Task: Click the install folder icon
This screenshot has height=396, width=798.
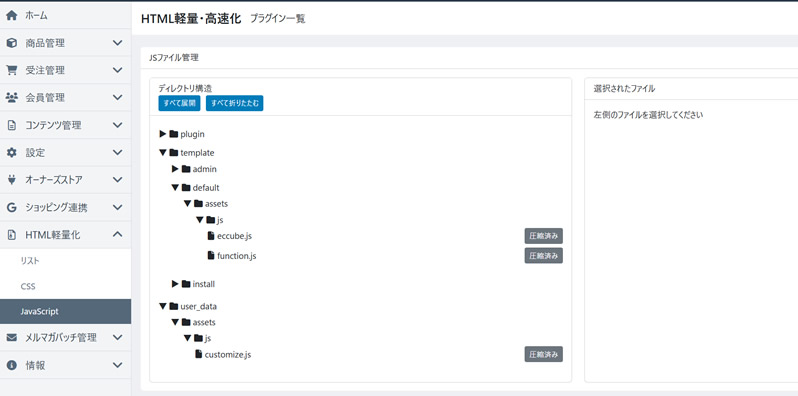Action: tap(186, 284)
